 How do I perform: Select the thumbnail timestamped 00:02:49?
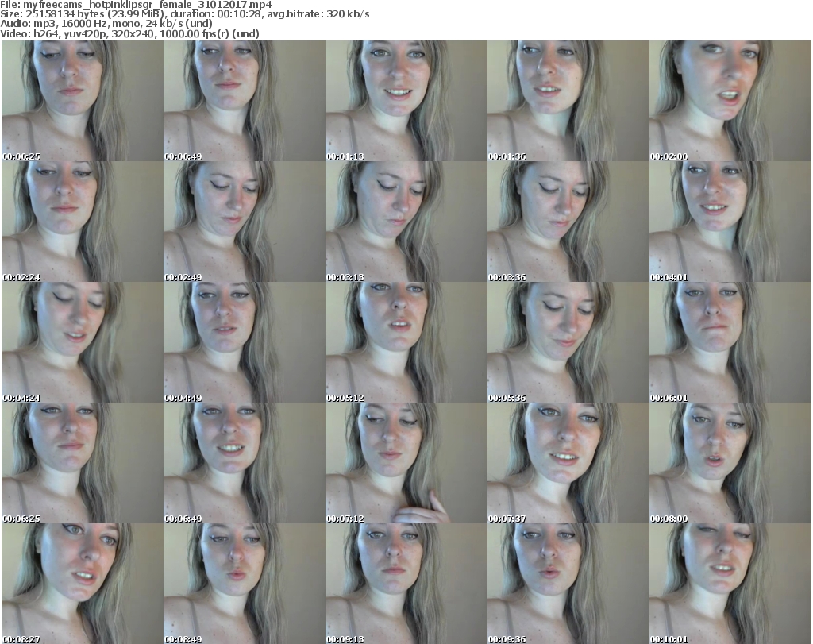click(x=245, y=222)
